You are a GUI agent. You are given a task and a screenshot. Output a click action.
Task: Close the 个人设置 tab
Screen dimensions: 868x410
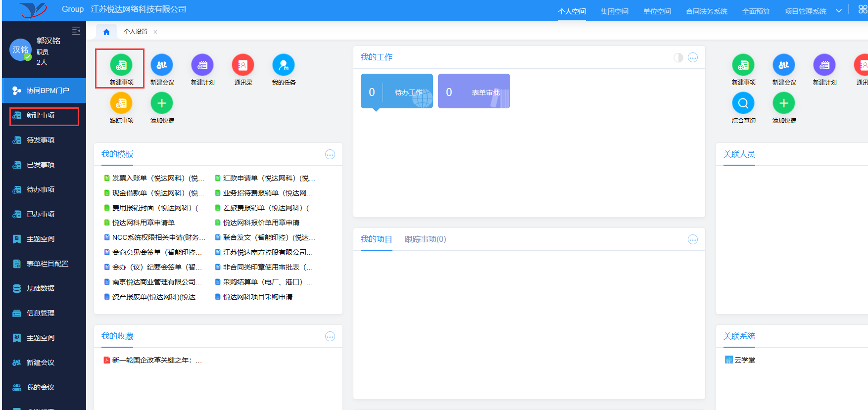[155, 32]
